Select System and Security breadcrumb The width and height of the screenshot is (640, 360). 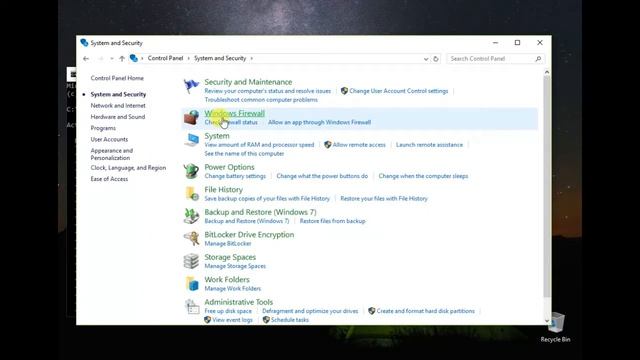pos(220,58)
